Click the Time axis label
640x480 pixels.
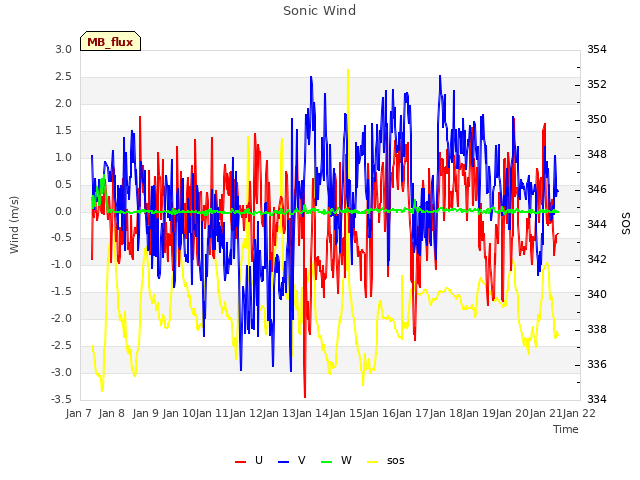(566, 429)
